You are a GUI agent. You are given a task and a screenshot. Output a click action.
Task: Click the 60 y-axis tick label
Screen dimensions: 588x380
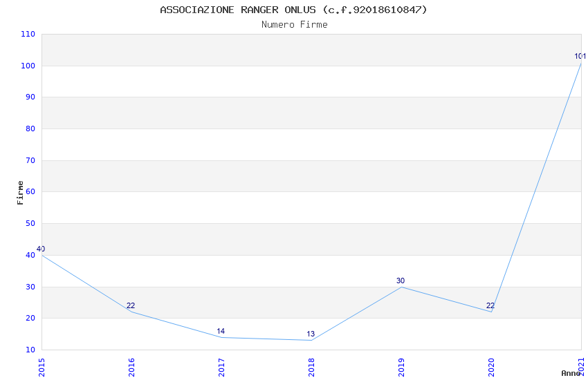[30, 191]
